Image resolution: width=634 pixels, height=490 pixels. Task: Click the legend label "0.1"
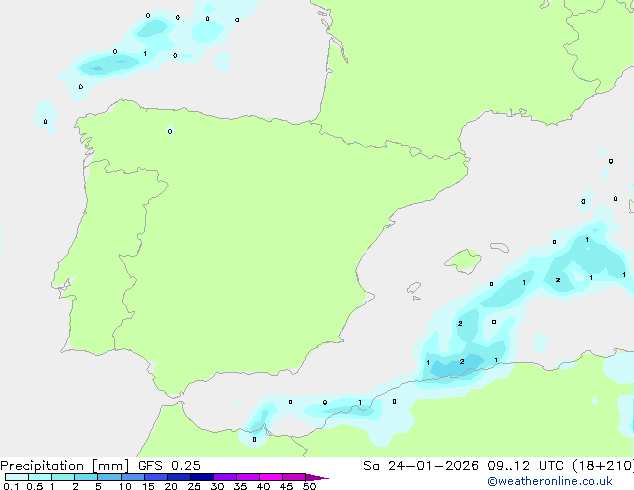click(x=11, y=486)
